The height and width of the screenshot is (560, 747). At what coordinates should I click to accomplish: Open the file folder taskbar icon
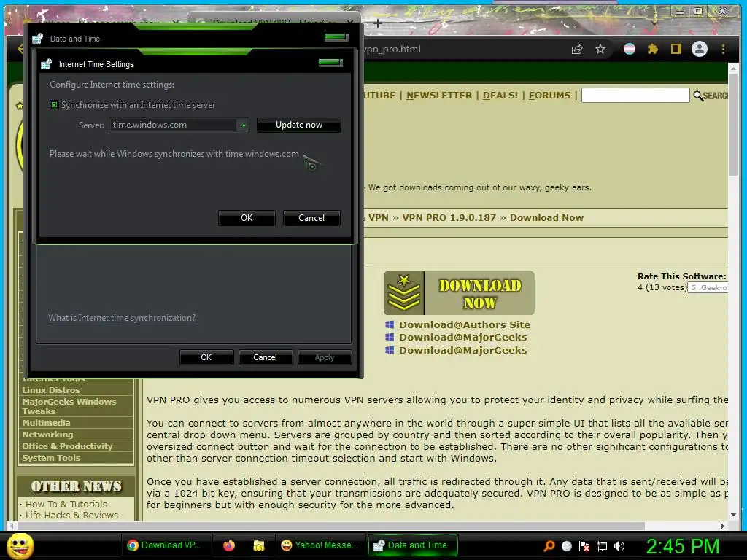[x=259, y=545]
